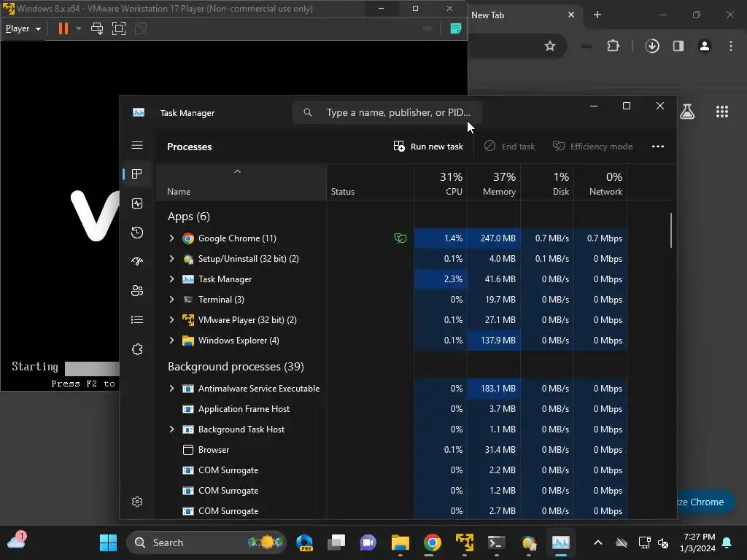Open Chrome from the taskbar
Screen dimensions: 747x560
point(432,542)
